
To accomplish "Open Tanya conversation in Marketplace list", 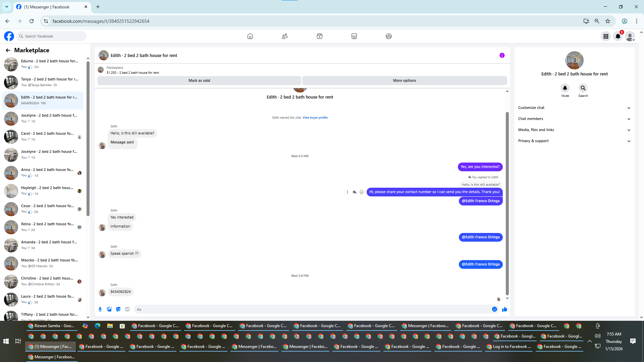I will click(x=44, y=82).
